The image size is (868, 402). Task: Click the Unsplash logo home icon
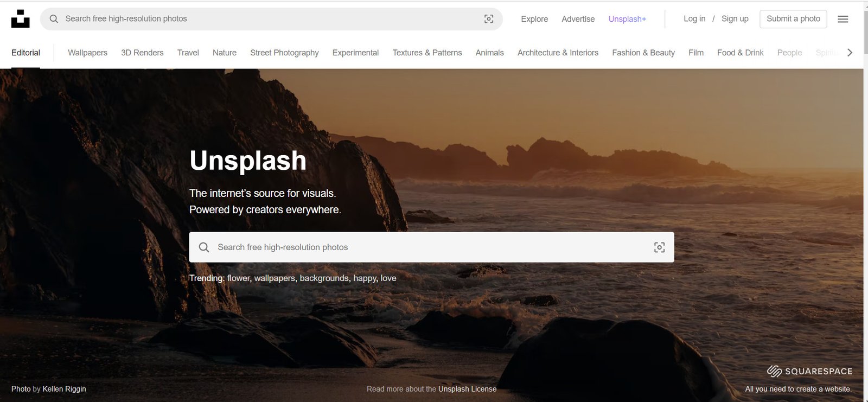pyautogui.click(x=21, y=18)
